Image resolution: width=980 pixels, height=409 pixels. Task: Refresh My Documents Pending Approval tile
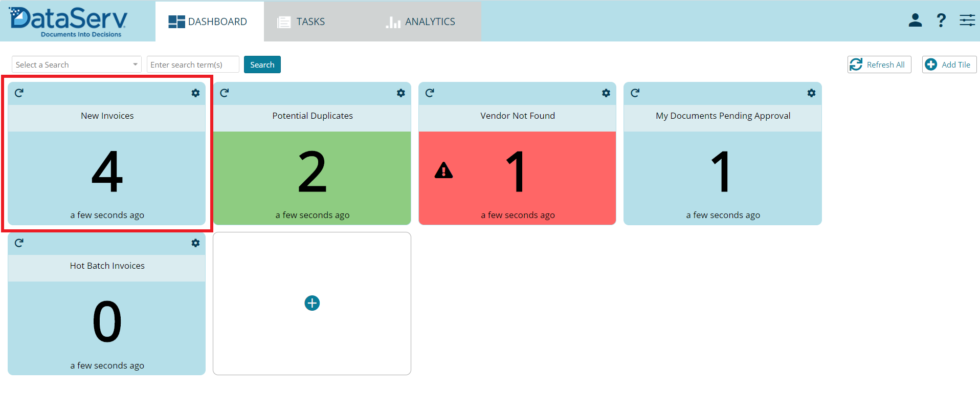[635, 93]
